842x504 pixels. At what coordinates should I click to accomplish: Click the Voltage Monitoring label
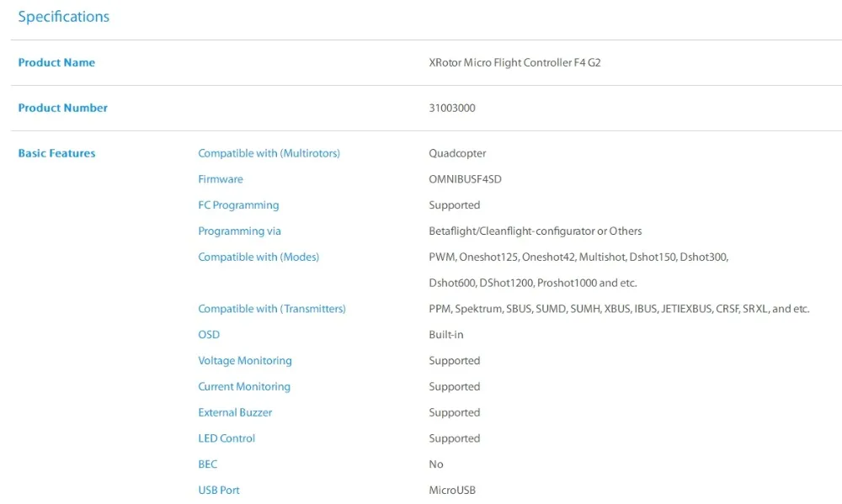click(x=245, y=361)
